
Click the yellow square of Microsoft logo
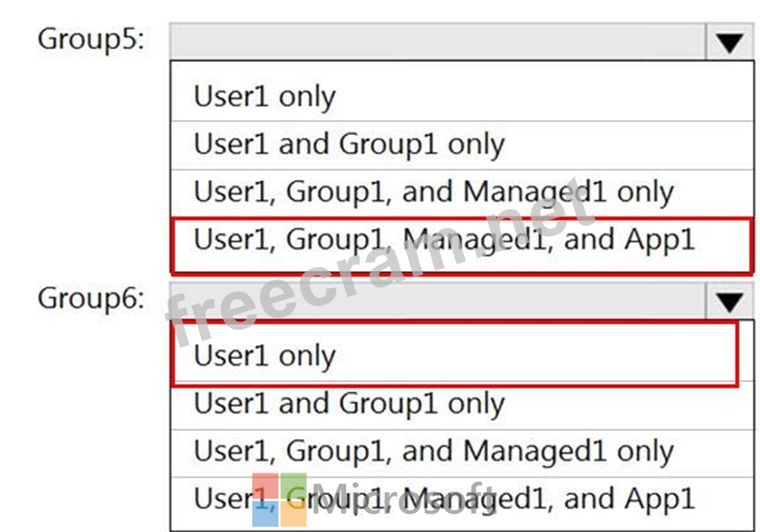coord(294,514)
